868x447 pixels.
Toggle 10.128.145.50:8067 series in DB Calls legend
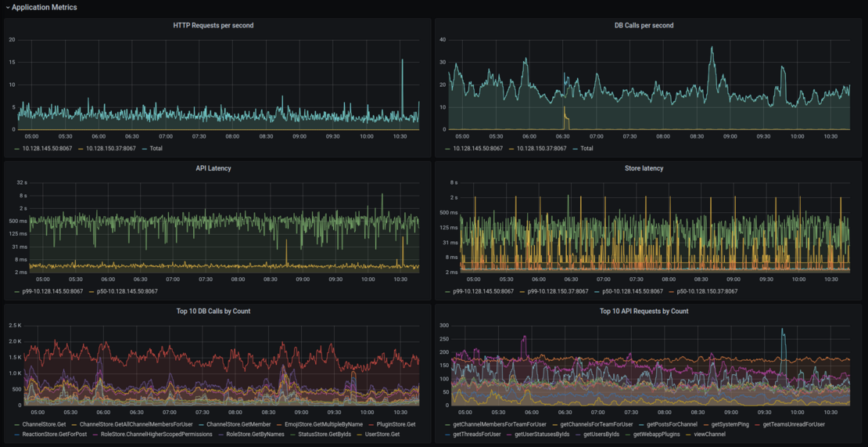pos(479,149)
